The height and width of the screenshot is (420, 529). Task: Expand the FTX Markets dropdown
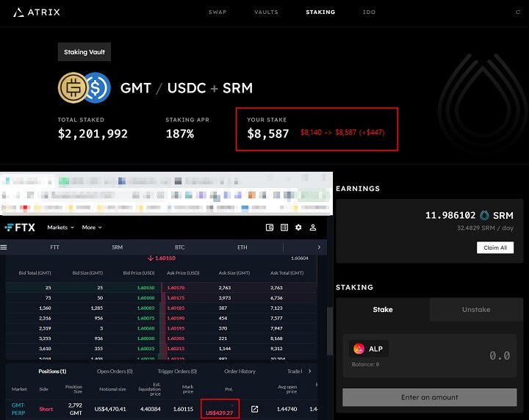(60, 228)
